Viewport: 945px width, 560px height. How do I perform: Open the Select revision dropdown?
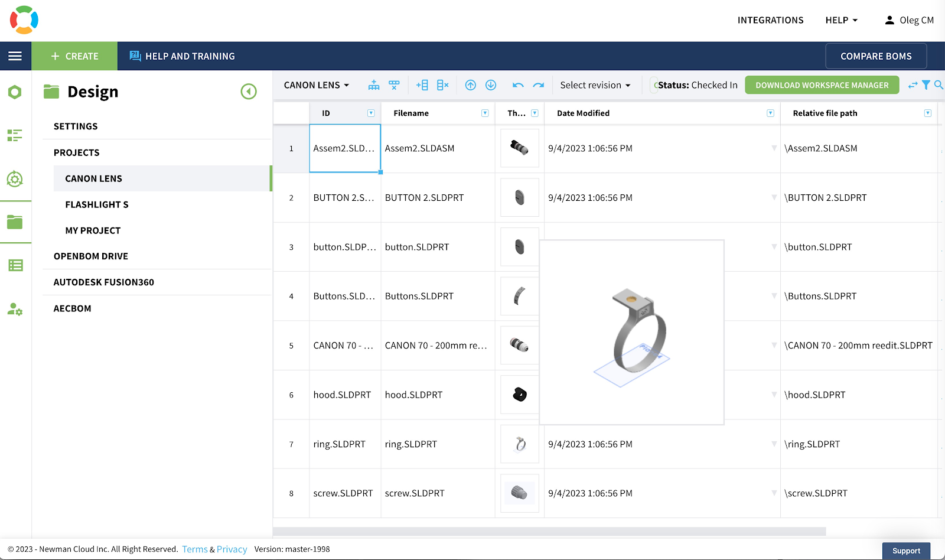595,85
